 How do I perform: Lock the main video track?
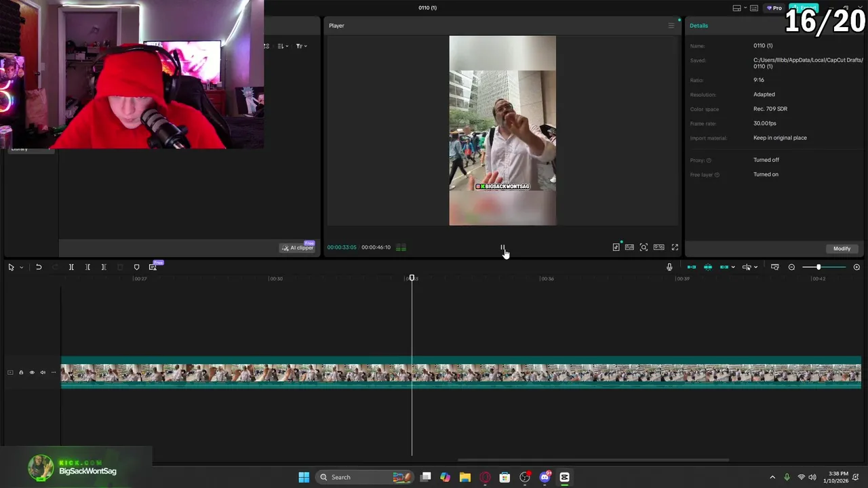coord(21,372)
